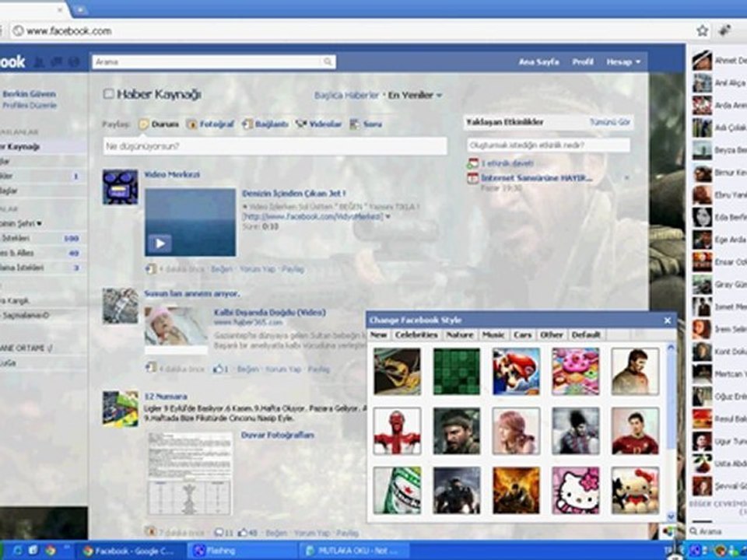Viewport: 747px width, 560px height.
Task: Go to Ana Sayfa home link
Action: coord(538,62)
